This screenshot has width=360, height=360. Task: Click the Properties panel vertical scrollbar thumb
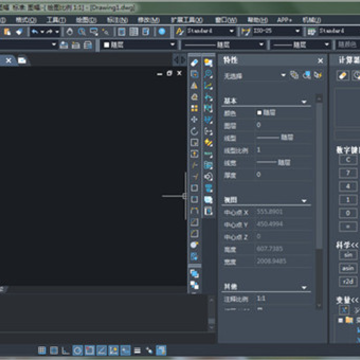click(x=319, y=175)
